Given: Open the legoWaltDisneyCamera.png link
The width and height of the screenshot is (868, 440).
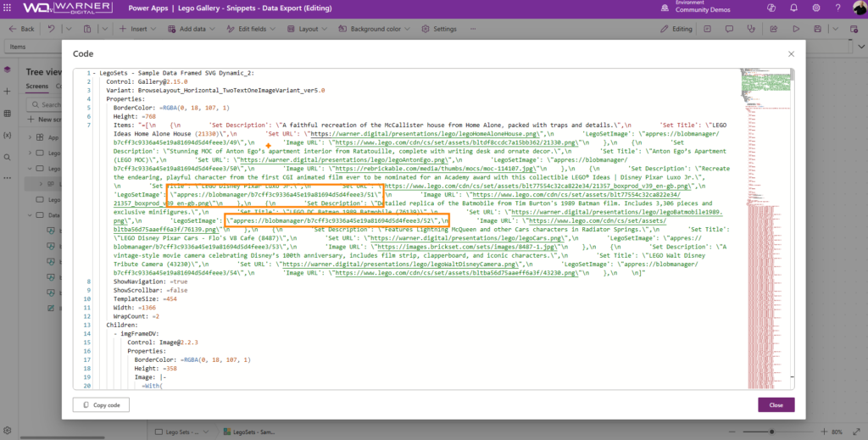Looking at the screenshot, I should point(398,264).
